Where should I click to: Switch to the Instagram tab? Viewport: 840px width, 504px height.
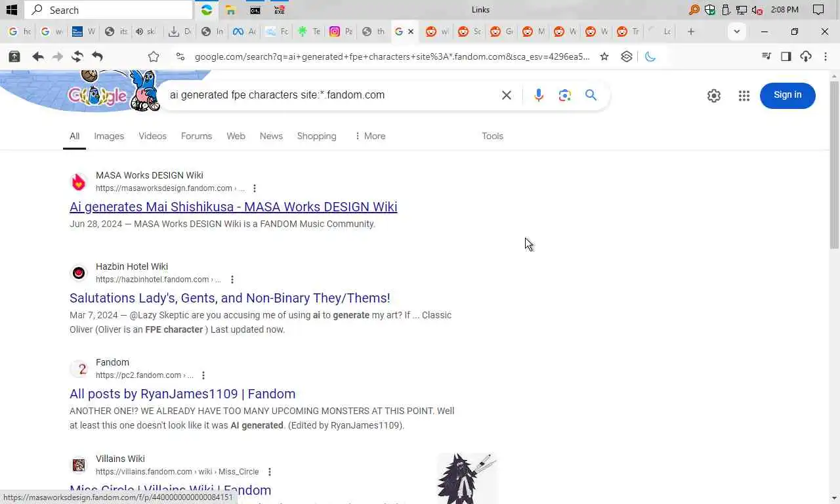(341, 31)
